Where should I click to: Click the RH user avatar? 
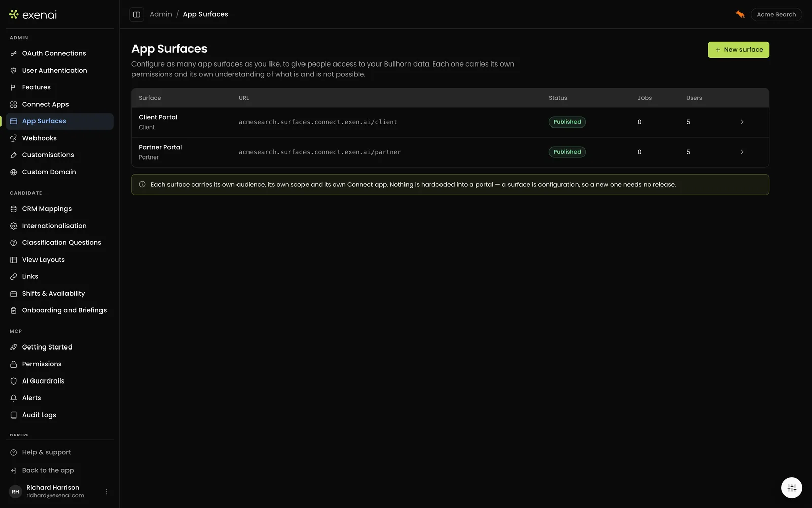coord(16,492)
